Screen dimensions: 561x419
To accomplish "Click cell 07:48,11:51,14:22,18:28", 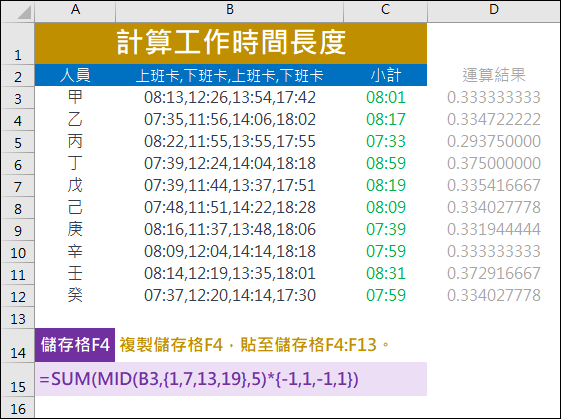I will tap(229, 208).
